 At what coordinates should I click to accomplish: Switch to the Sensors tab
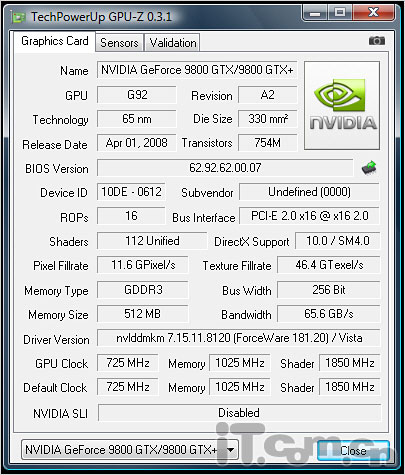[119, 43]
